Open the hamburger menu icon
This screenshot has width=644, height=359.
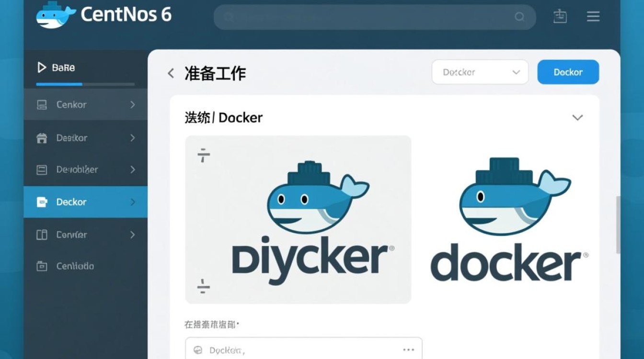(x=593, y=17)
